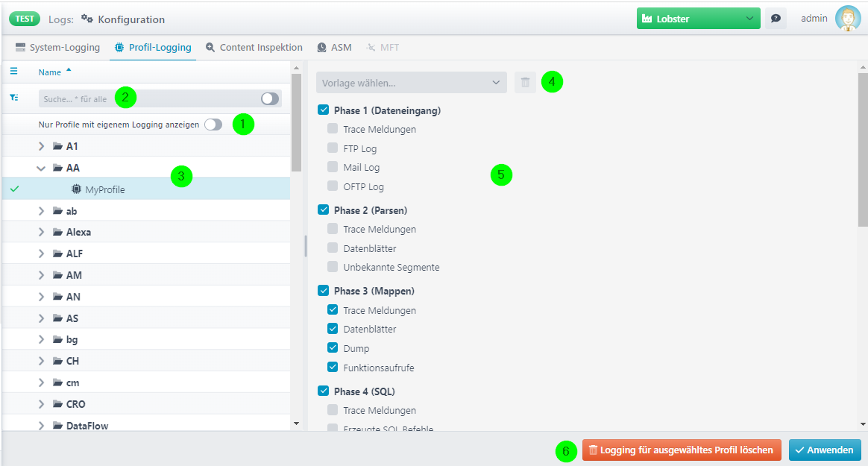Click the Alexa folder icon
Viewport: 868px width, 466px height.
57,232
